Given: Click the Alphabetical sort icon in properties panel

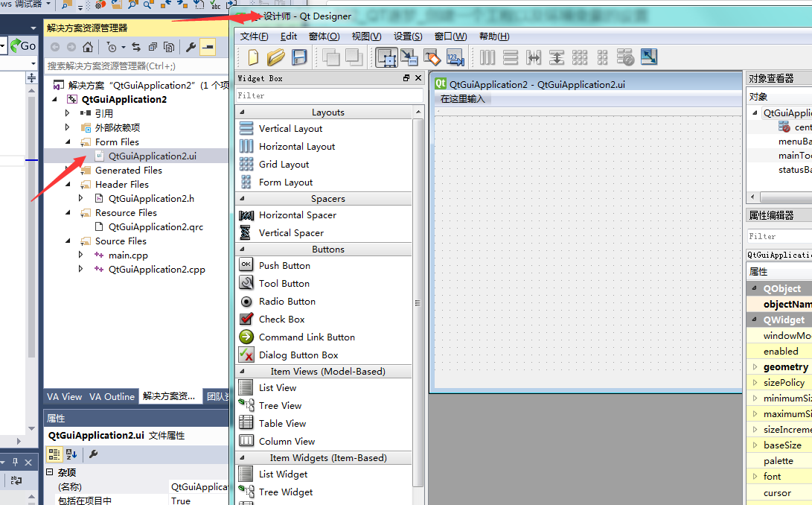Looking at the screenshot, I should point(71,454).
